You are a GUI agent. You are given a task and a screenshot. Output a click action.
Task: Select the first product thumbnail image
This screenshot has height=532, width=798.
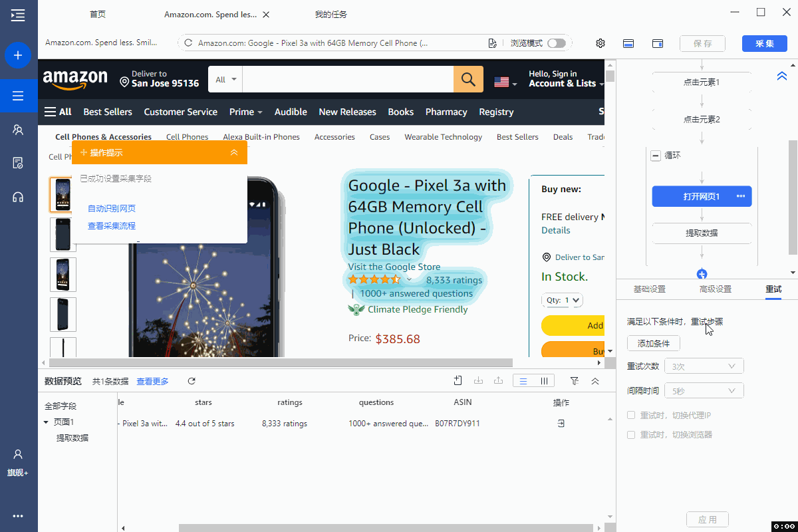pos(63,195)
